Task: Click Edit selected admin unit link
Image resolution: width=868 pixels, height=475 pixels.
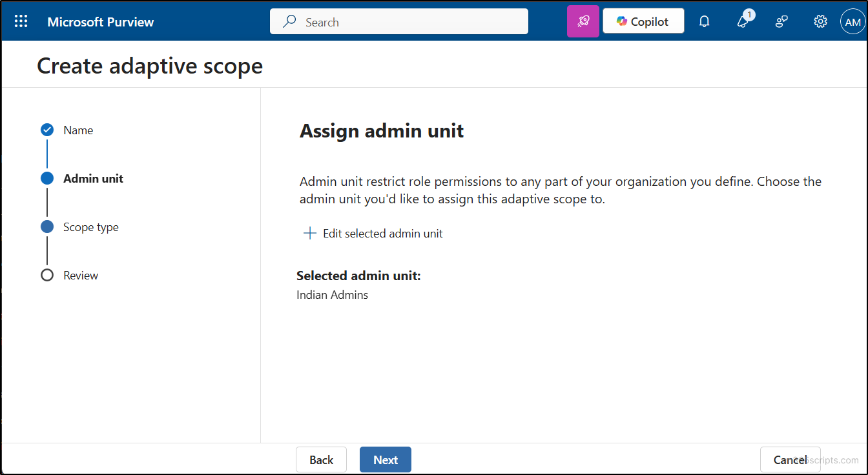Action: coord(382,234)
